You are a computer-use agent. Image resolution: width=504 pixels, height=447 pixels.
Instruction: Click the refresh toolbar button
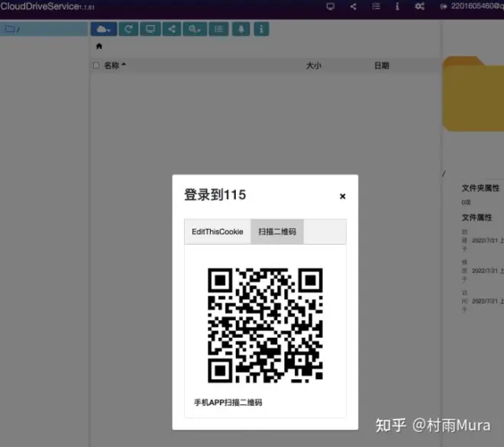(x=128, y=29)
